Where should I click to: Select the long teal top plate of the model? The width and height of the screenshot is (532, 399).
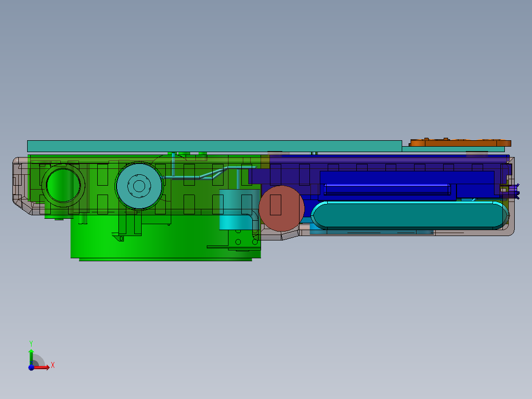214,146
